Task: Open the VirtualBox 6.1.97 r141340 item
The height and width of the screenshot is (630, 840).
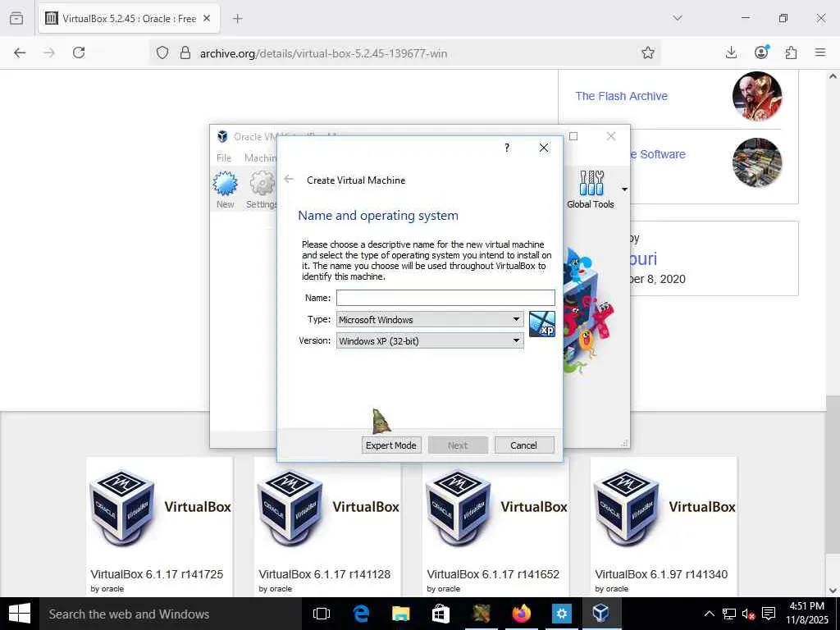Action: click(x=661, y=574)
